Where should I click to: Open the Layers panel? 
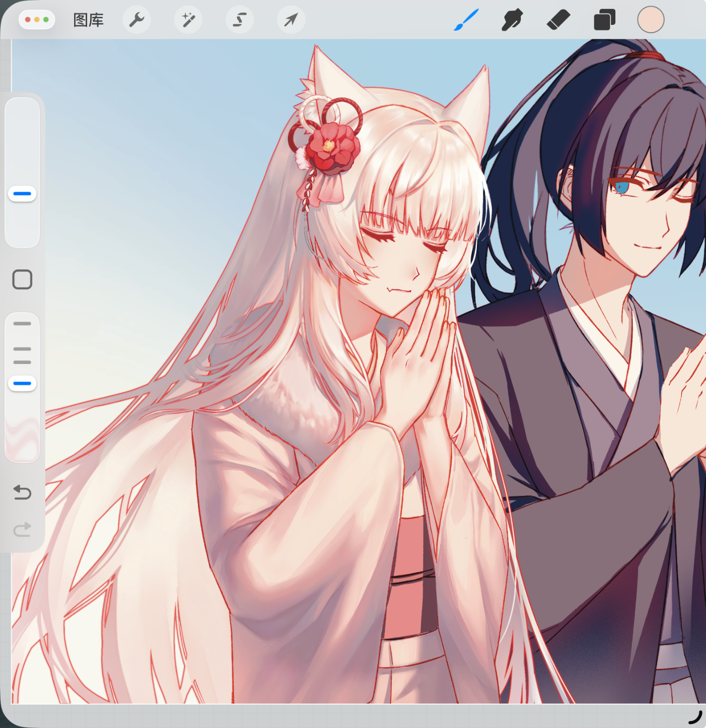click(604, 20)
